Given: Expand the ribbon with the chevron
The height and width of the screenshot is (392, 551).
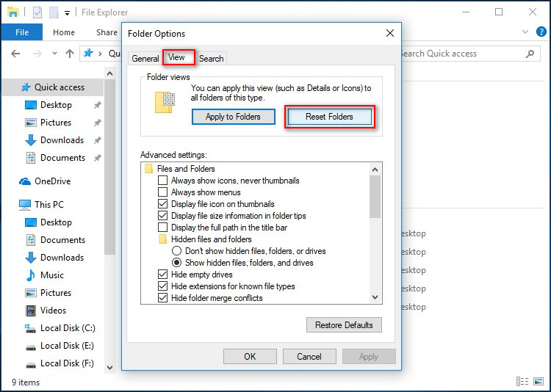Looking at the screenshot, I should (525, 32).
